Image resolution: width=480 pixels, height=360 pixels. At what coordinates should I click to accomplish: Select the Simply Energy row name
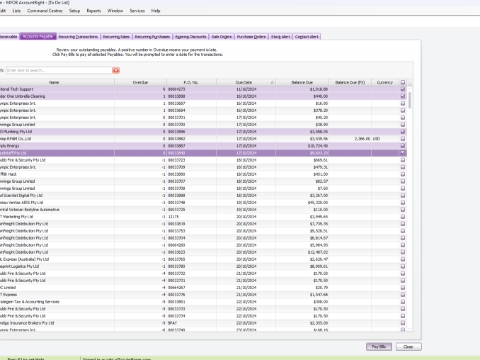tap(10, 146)
